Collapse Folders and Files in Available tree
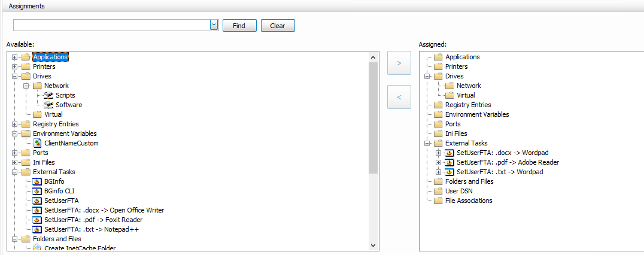This screenshot has height=255, width=644. click(15, 239)
